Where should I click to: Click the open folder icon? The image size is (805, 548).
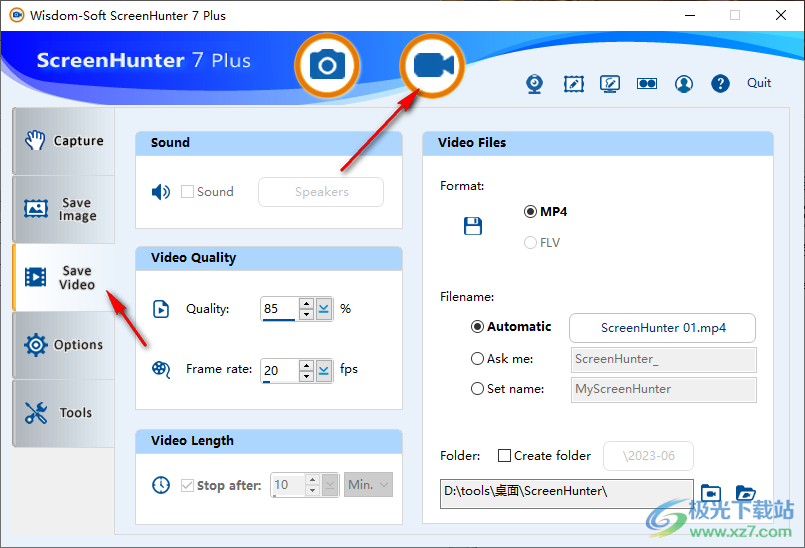pyautogui.click(x=745, y=493)
